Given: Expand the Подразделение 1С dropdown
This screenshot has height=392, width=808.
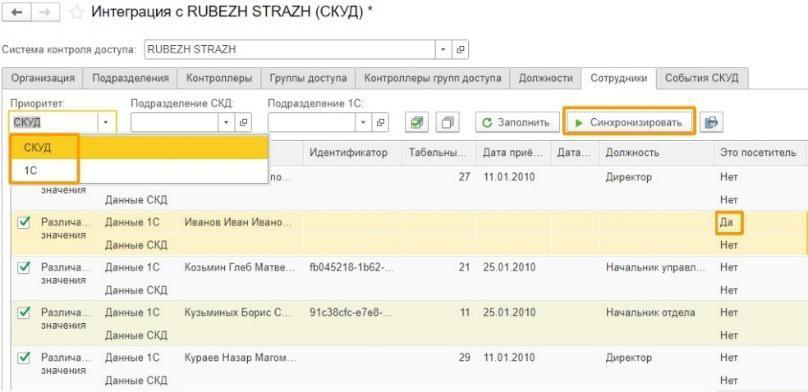Looking at the screenshot, I should (364, 123).
